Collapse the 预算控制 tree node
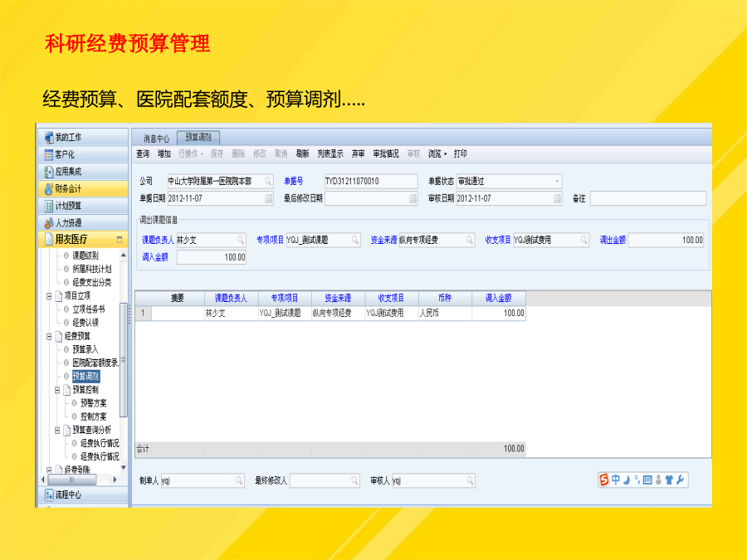 pos(57,389)
